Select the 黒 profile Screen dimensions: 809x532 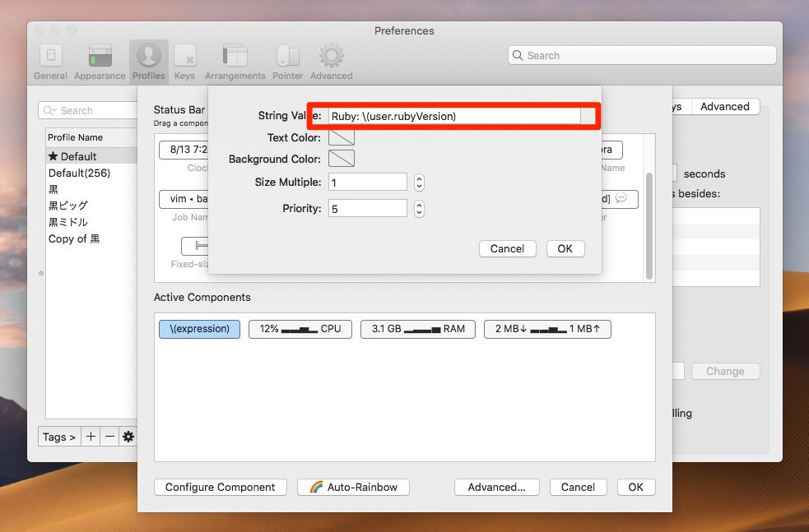[x=92, y=189]
